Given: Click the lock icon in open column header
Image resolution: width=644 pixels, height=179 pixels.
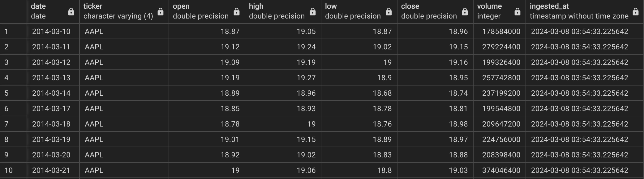Looking at the screenshot, I should pos(237,12).
